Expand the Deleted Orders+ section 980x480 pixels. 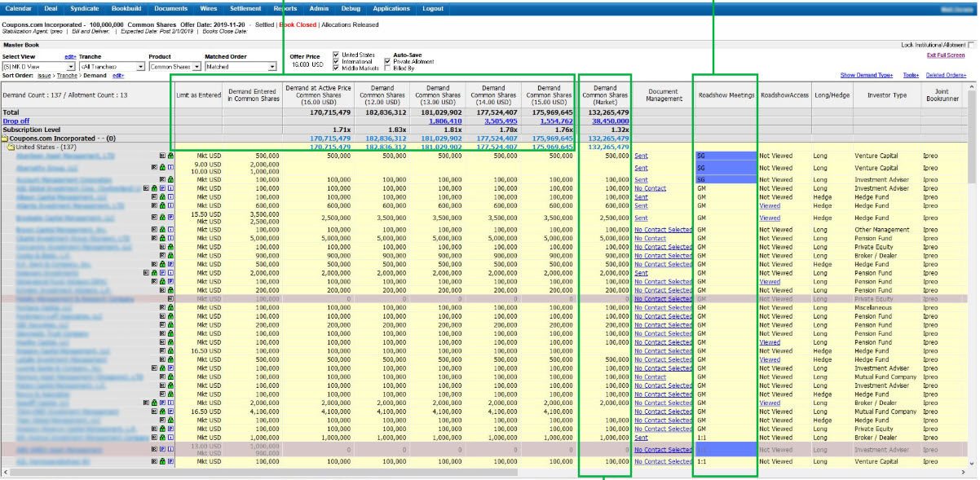click(945, 75)
